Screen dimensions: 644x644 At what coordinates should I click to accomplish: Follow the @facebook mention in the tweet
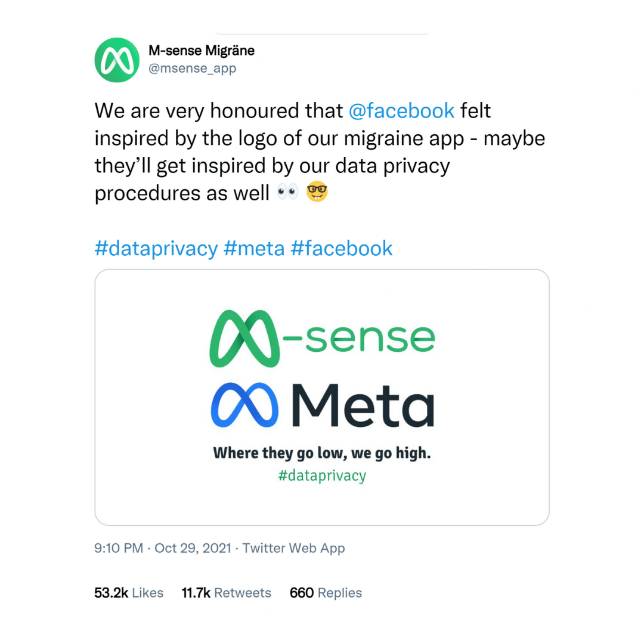point(401,111)
